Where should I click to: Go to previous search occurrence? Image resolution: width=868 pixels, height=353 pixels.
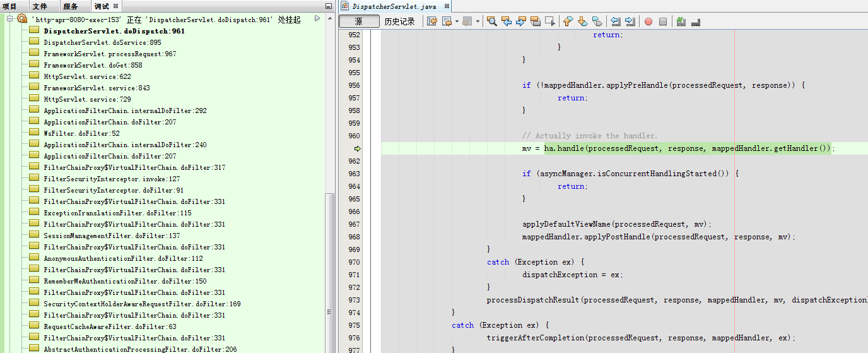coord(507,21)
